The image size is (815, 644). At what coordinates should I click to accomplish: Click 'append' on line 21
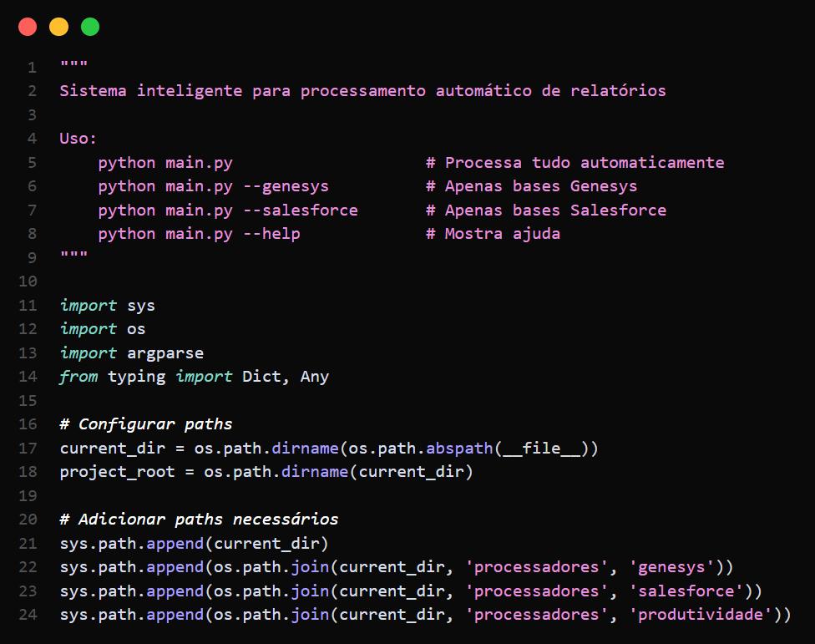click(x=175, y=544)
